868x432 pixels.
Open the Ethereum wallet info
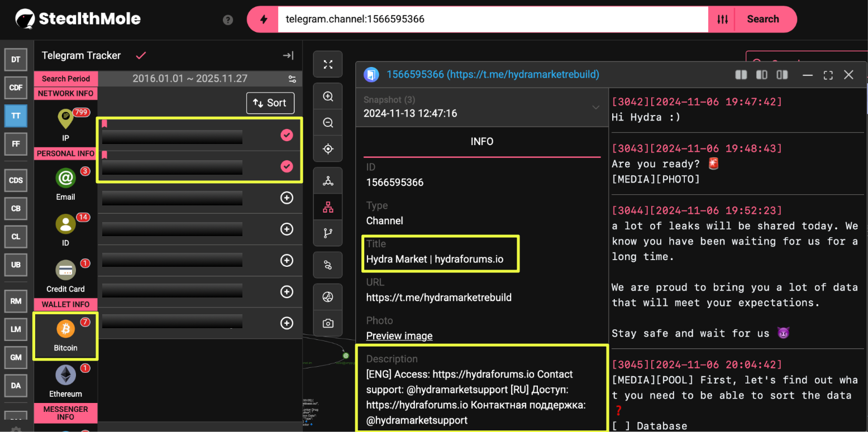point(65,375)
